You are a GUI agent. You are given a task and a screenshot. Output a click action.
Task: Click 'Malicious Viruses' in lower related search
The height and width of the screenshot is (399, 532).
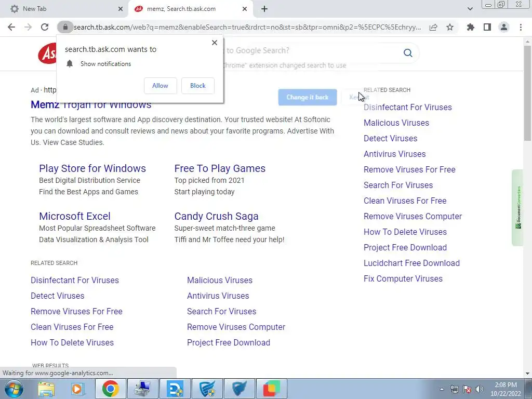(x=220, y=280)
